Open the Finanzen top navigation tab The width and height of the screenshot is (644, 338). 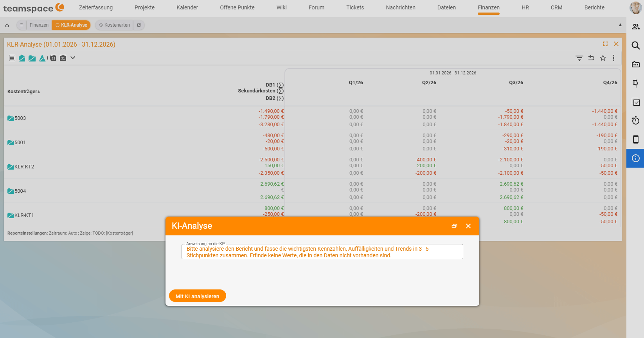[489, 7]
